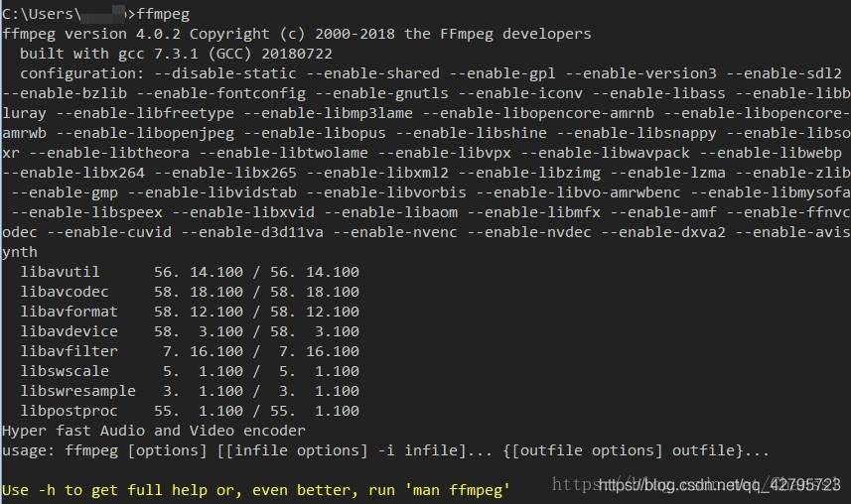Click the '--enable-nvdec' flag
851x504 pixels.
[529, 232]
